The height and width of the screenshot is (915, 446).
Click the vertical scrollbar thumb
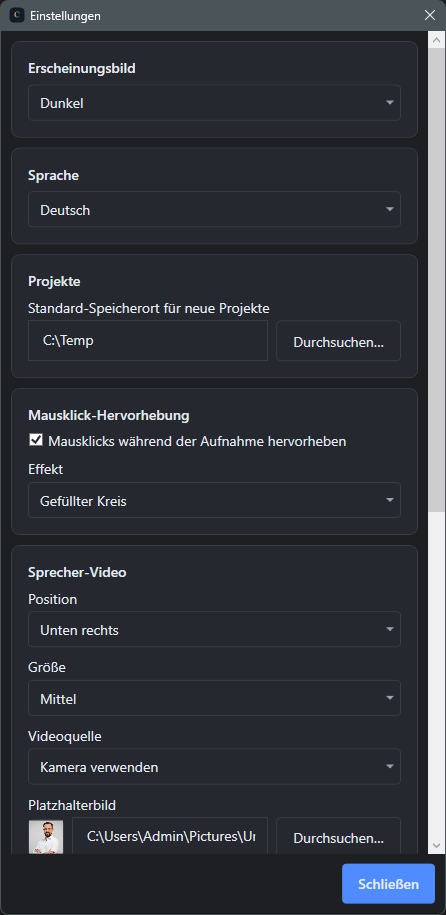437,281
